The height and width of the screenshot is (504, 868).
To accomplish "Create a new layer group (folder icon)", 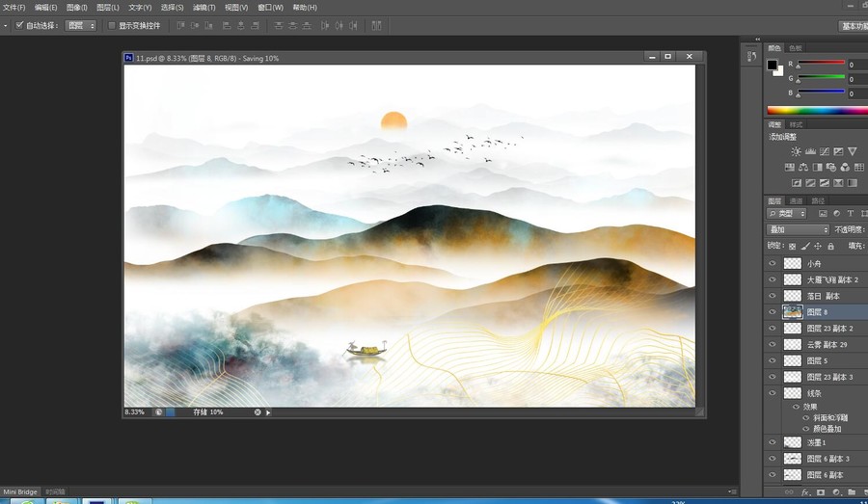I will click(852, 492).
